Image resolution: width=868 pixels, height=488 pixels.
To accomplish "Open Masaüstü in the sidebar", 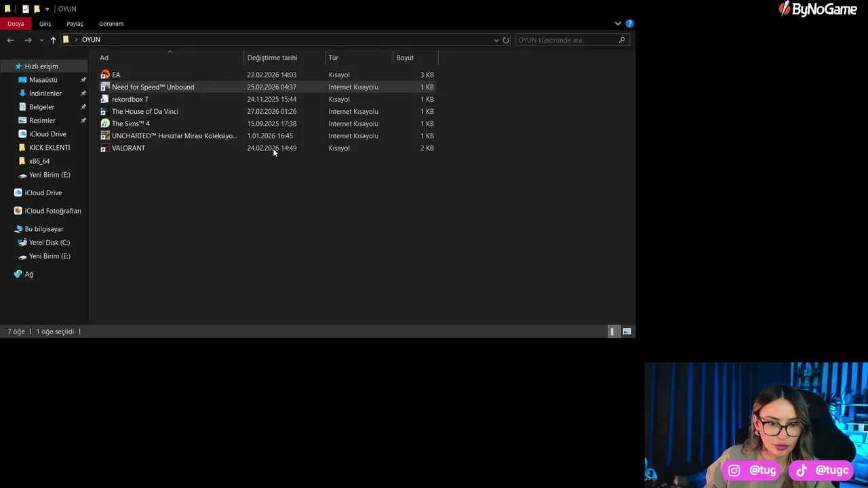I will pyautogui.click(x=43, y=80).
